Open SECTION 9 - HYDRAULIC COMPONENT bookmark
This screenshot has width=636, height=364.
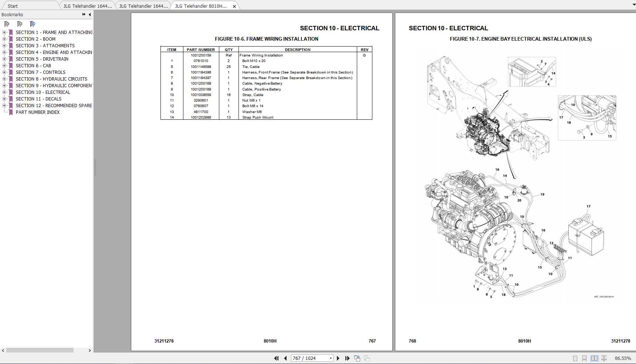pyautogui.click(x=54, y=86)
